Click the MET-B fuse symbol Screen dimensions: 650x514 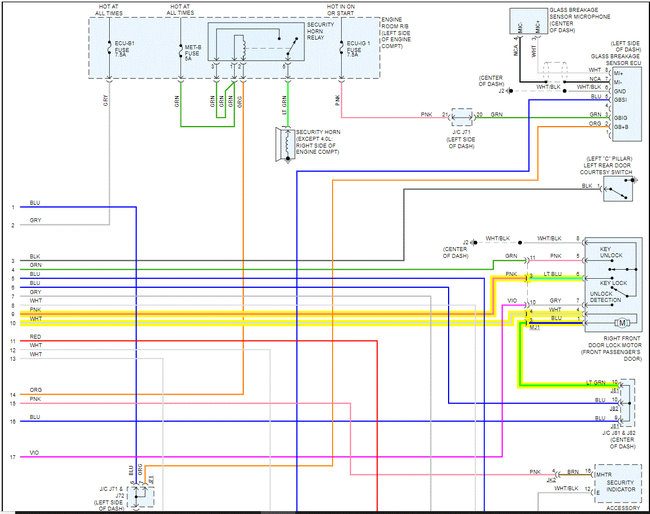coord(181,51)
